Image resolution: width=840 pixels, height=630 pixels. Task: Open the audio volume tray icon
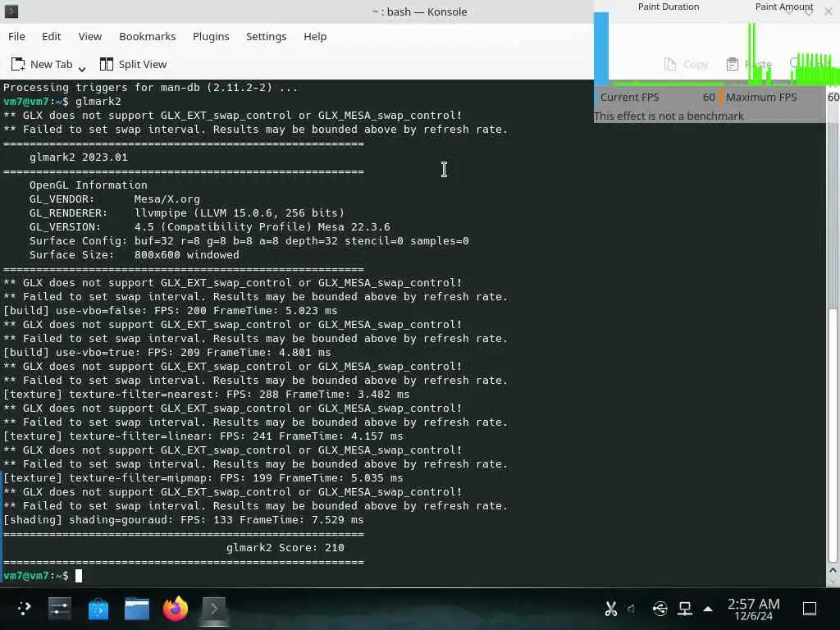(x=631, y=609)
